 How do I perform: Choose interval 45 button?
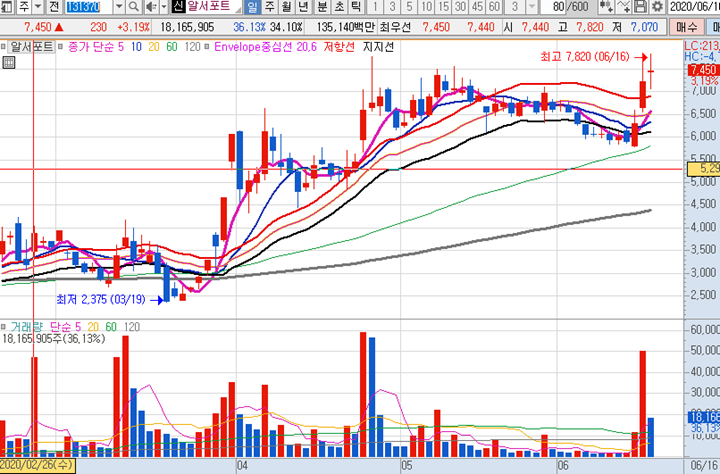(478, 6)
